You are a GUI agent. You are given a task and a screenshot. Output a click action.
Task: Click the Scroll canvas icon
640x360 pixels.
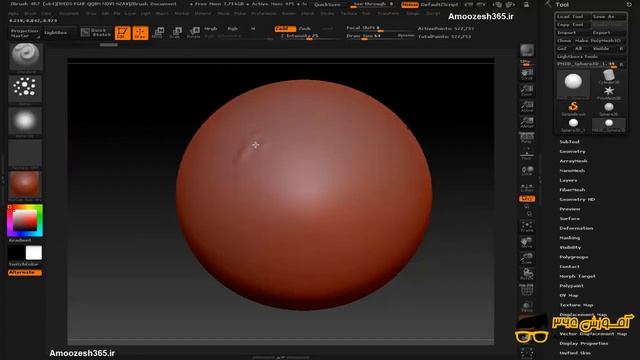pyautogui.click(x=527, y=73)
